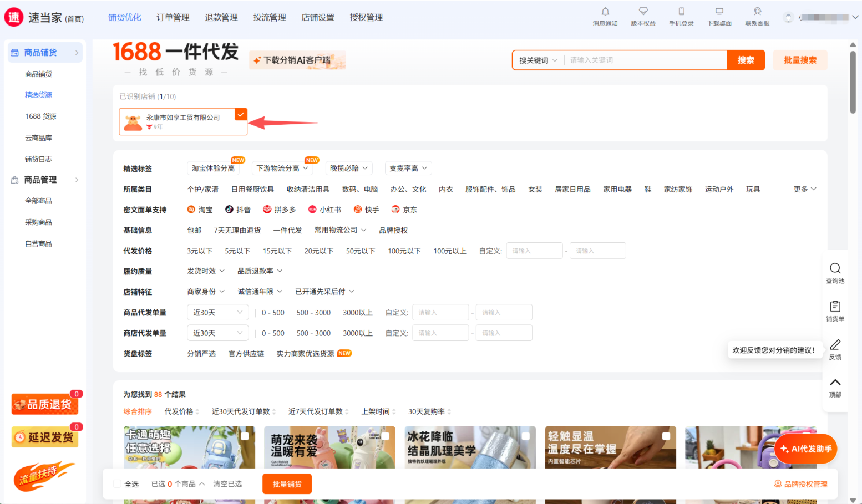
Task: Contact support via 联系客服 headset icon
Action: [x=757, y=12]
